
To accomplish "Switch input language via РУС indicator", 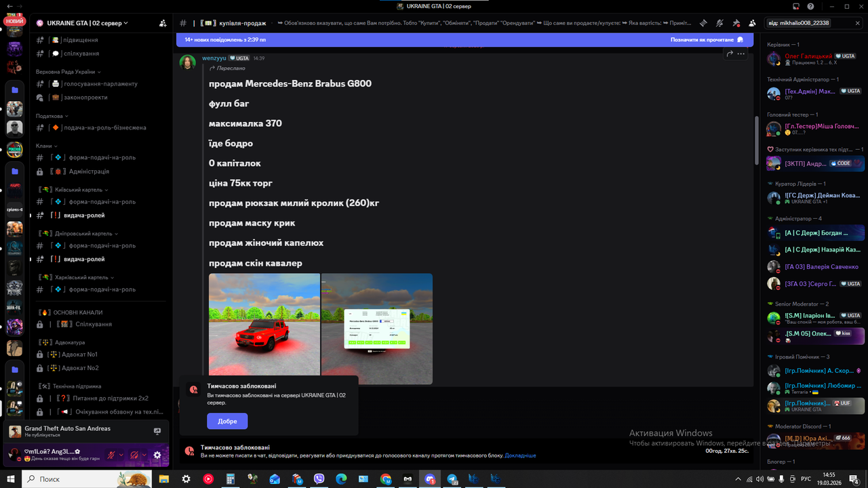I will (x=806, y=479).
